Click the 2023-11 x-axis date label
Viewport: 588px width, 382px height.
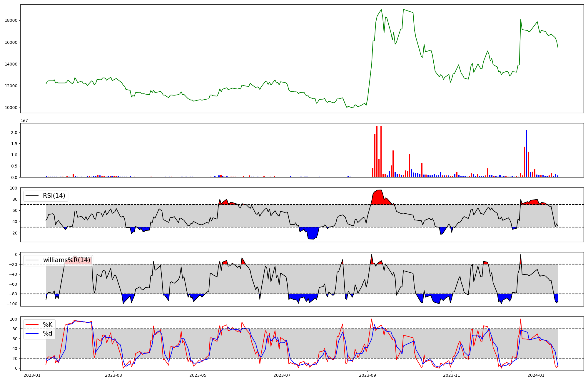pyautogui.click(x=452, y=375)
